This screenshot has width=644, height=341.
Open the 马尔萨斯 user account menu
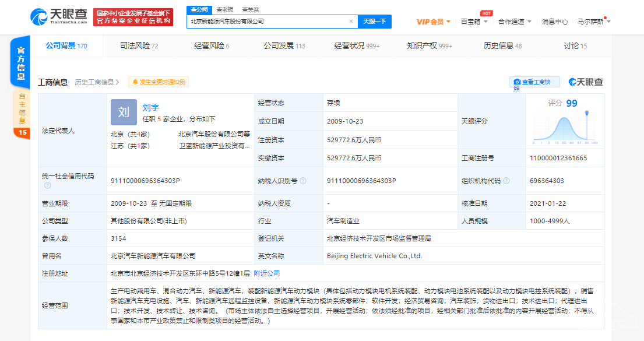point(594,22)
